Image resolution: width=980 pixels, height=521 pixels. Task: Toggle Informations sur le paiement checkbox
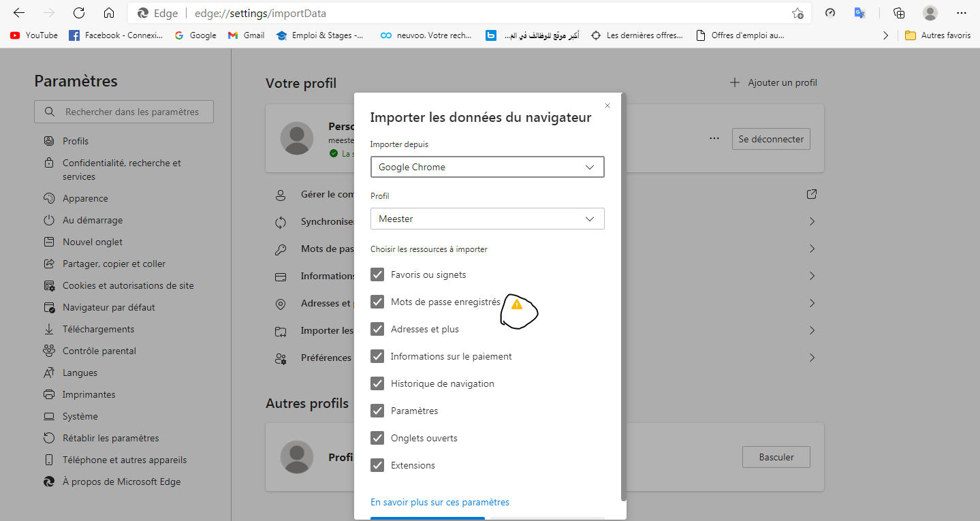coord(377,356)
